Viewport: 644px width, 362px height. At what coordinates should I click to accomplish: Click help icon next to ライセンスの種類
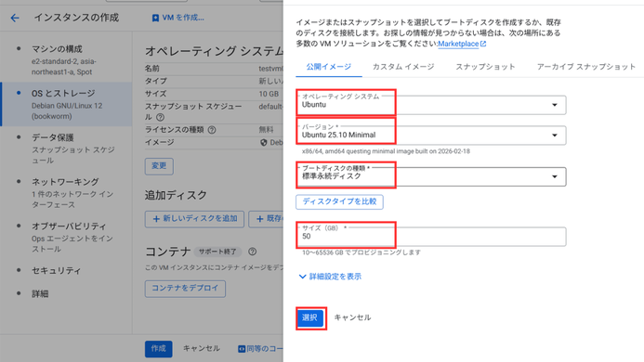[212, 130]
